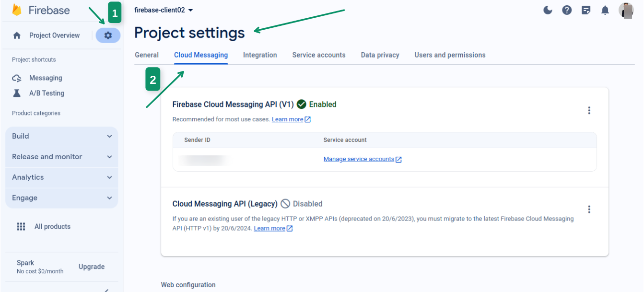This screenshot has width=644, height=292.
Task: Click the Sender ID column header
Action: pyautogui.click(x=197, y=140)
